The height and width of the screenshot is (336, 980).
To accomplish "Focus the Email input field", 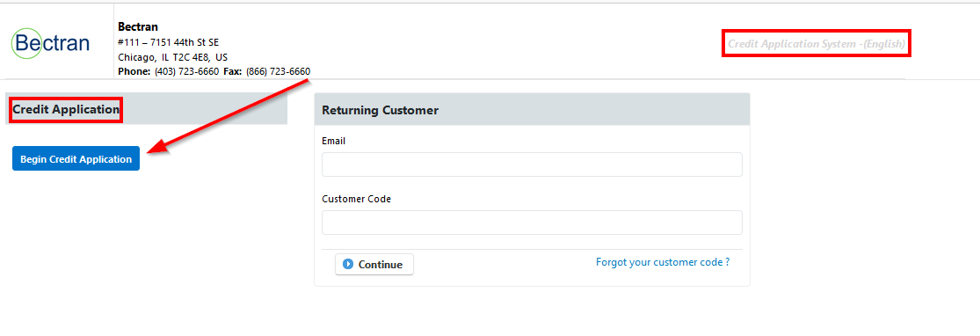I will (x=532, y=164).
